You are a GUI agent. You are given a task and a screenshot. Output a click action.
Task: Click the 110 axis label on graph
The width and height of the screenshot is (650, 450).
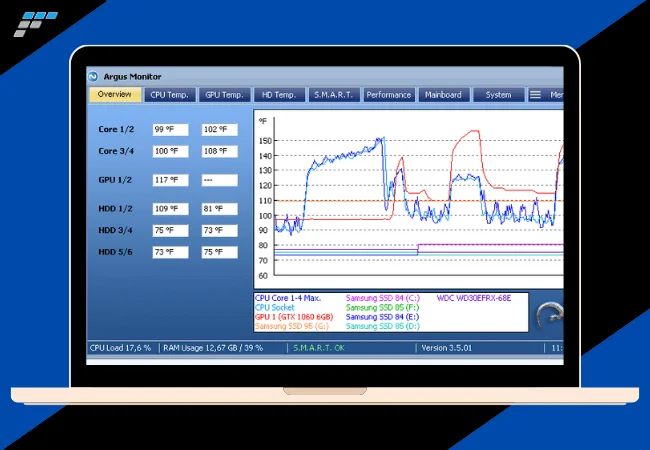(x=265, y=201)
